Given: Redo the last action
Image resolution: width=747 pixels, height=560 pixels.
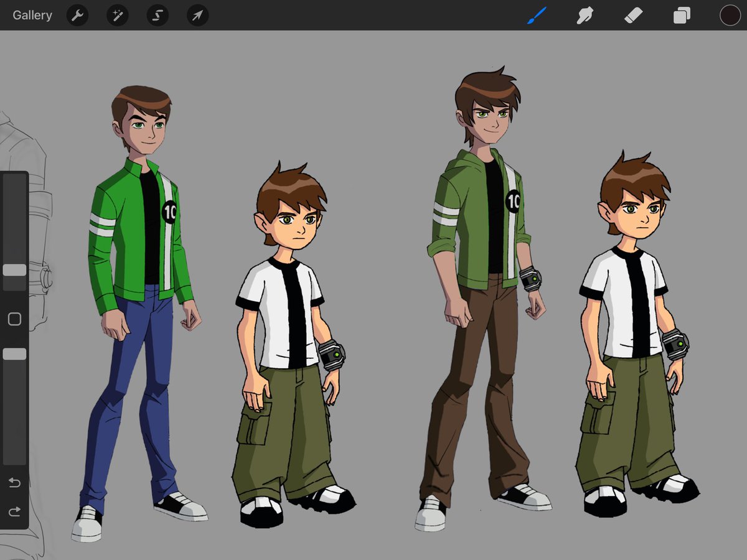Looking at the screenshot, I should click(14, 511).
